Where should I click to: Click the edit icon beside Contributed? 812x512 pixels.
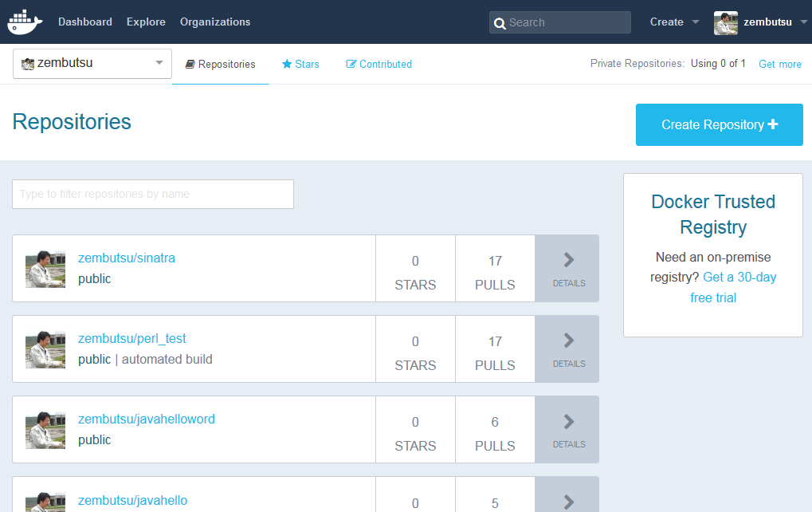pyautogui.click(x=351, y=64)
